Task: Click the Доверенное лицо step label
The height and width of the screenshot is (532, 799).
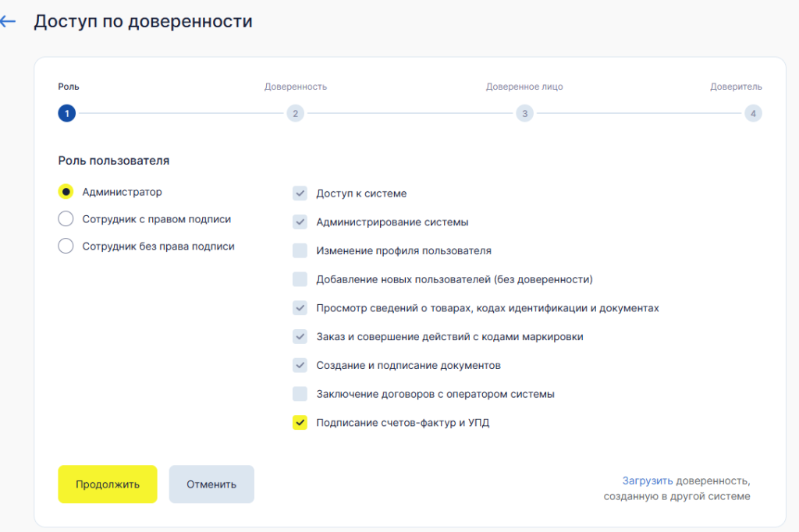Action: (524, 87)
